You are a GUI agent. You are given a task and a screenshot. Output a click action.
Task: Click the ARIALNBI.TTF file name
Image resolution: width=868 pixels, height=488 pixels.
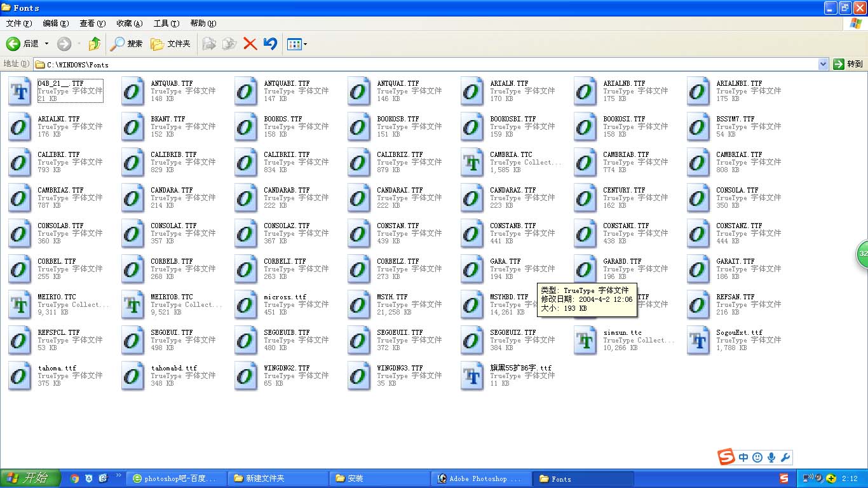point(739,83)
